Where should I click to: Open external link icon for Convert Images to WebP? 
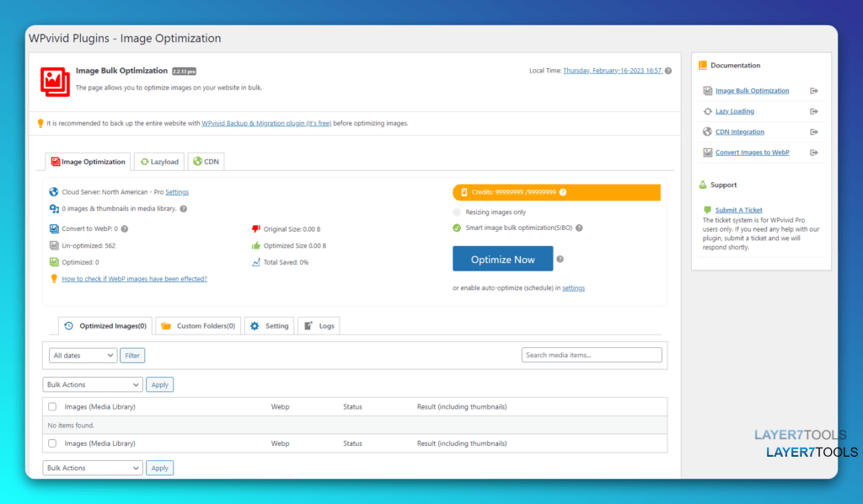814,153
